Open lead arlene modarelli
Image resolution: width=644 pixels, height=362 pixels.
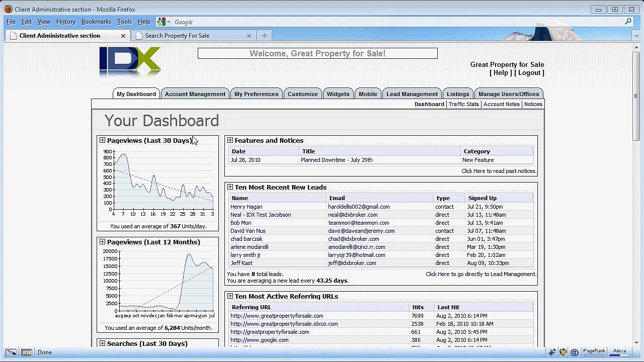pos(250,247)
